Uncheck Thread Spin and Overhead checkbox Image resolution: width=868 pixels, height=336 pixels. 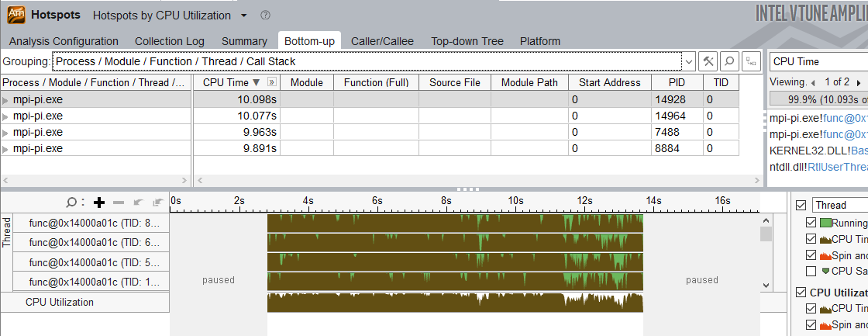coord(811,255)
